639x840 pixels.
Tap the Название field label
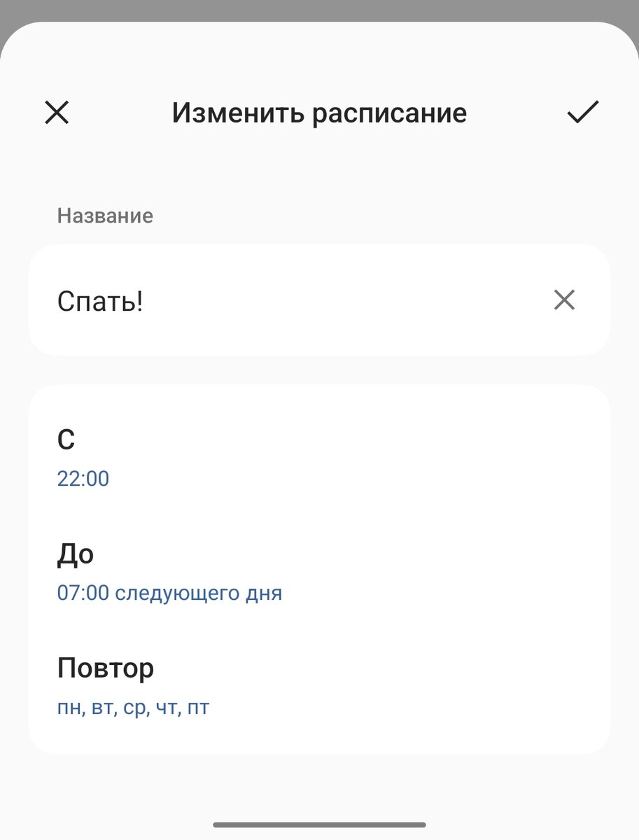point(106,216)
